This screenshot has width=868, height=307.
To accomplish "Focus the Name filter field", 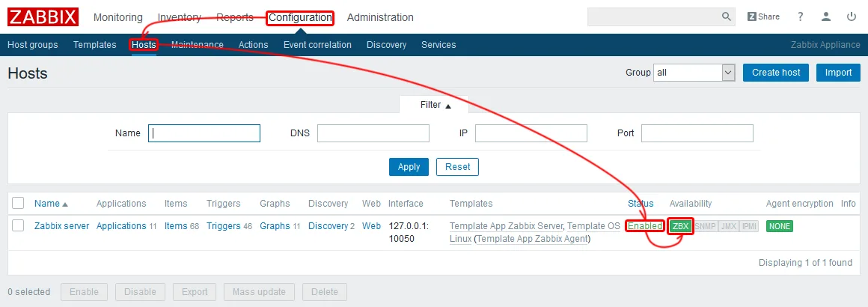I will point(204,133).
